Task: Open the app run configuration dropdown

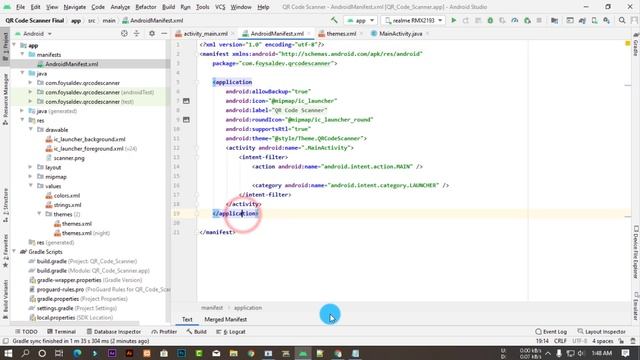Action: 360,20
